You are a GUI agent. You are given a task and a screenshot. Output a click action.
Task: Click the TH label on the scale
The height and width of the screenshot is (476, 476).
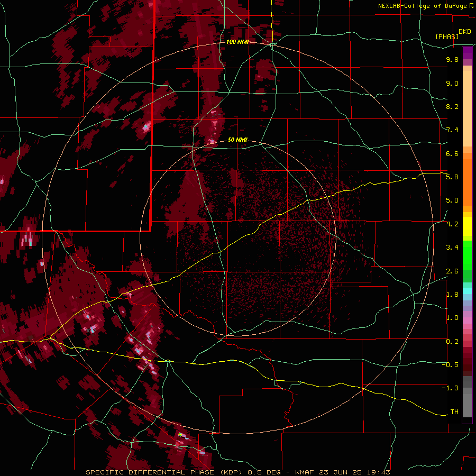(x=454, y=412)
